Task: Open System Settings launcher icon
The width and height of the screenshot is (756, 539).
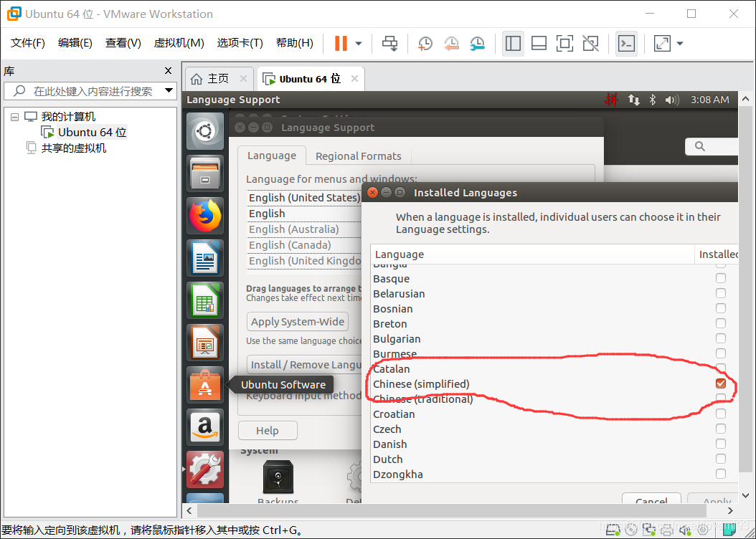Action: [x=205, y=469]
